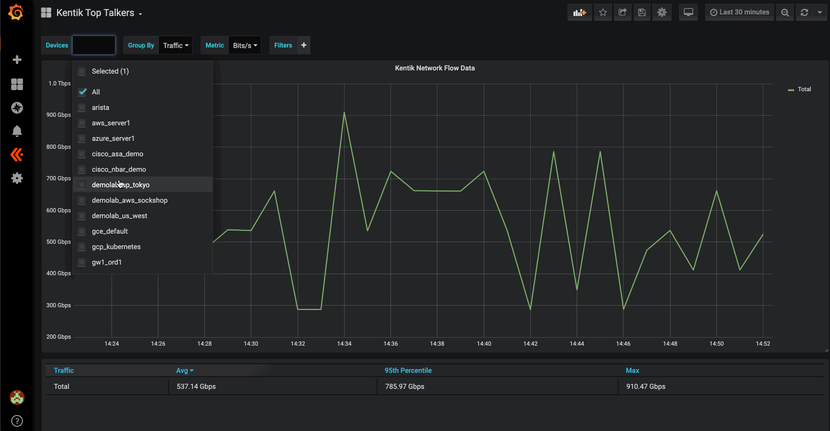Sort table by Traffic column
Image resolution: width=830 pixels, height=431 pixels.
click(64, 371)
